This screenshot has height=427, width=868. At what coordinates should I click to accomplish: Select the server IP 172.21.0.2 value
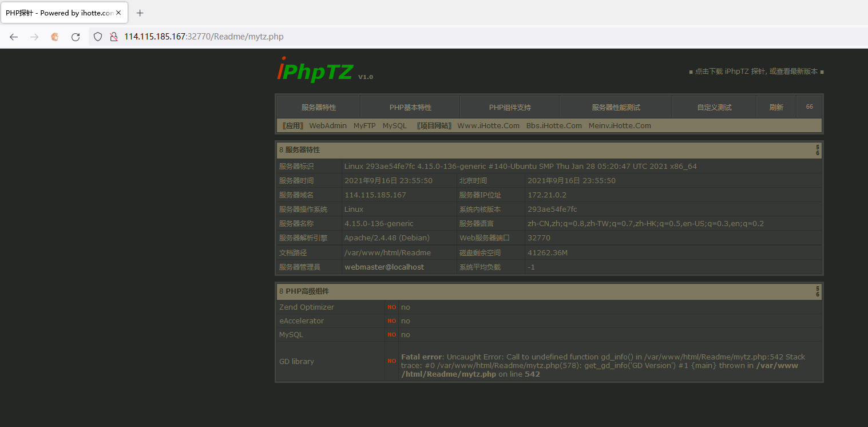547,195
